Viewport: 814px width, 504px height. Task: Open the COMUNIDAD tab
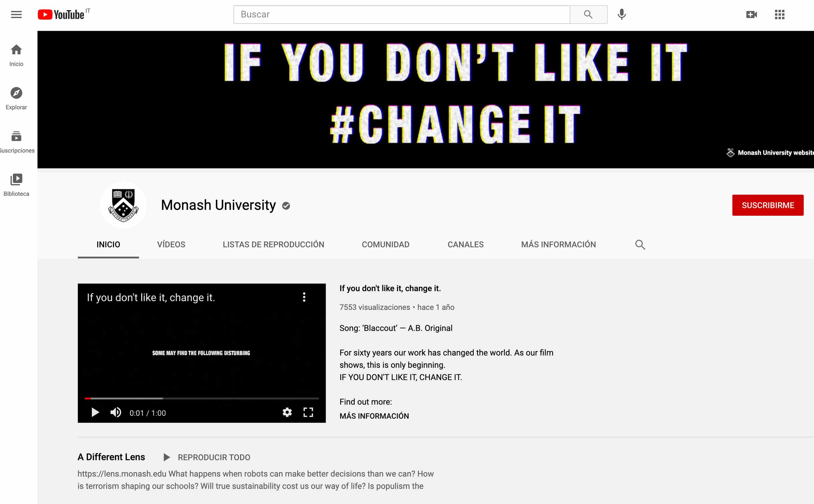[386, 244]
